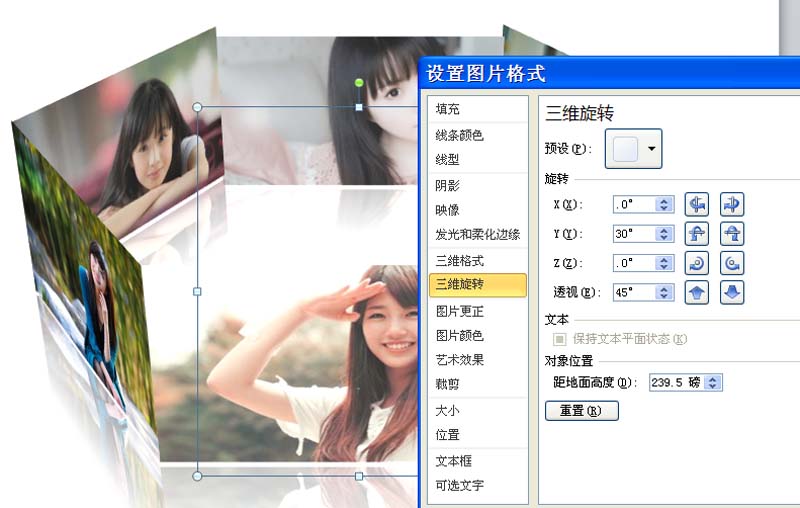The width and height of the screenshot is (800, 508).
Task: Click the 重置 reset button
Action: click(582, 411)
